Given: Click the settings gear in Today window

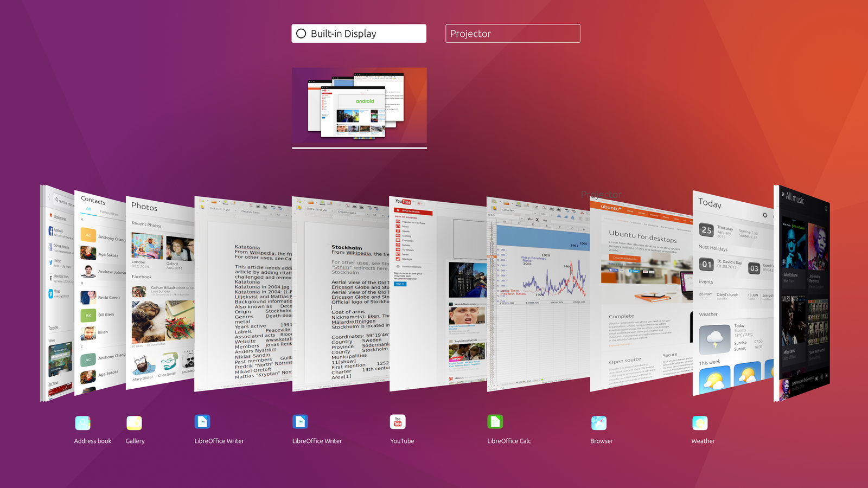Looking at the screenshot, I should tap(765, 215).
